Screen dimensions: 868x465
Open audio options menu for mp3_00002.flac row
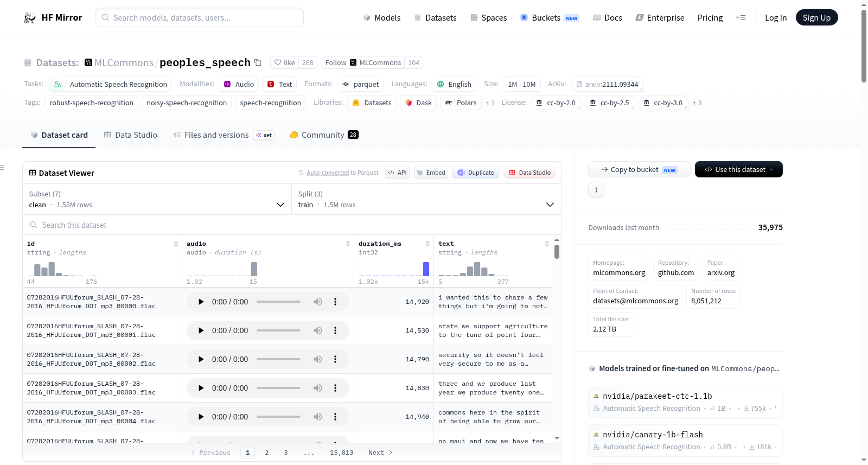point(335,359)
